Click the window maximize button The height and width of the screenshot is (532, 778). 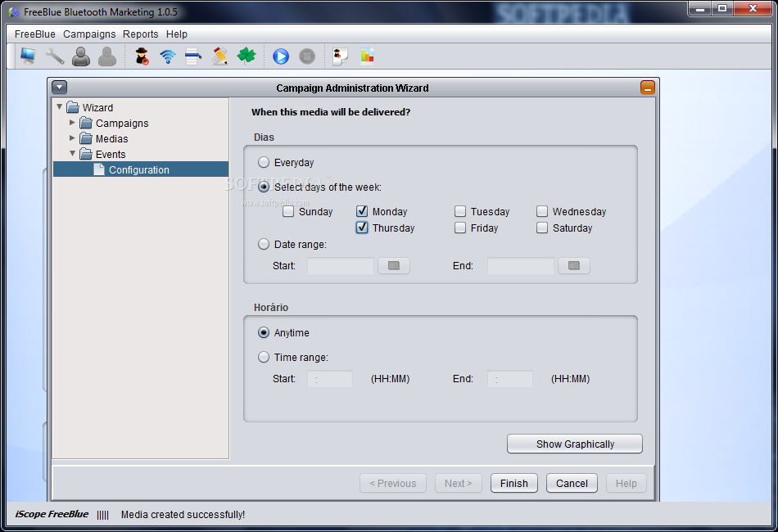pos(722,8)
